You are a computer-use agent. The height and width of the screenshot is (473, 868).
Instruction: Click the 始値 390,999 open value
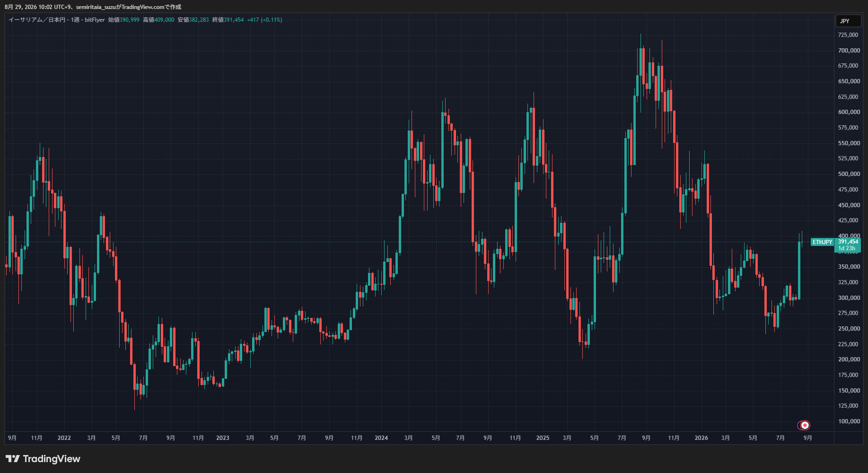(x=124, y=20)
